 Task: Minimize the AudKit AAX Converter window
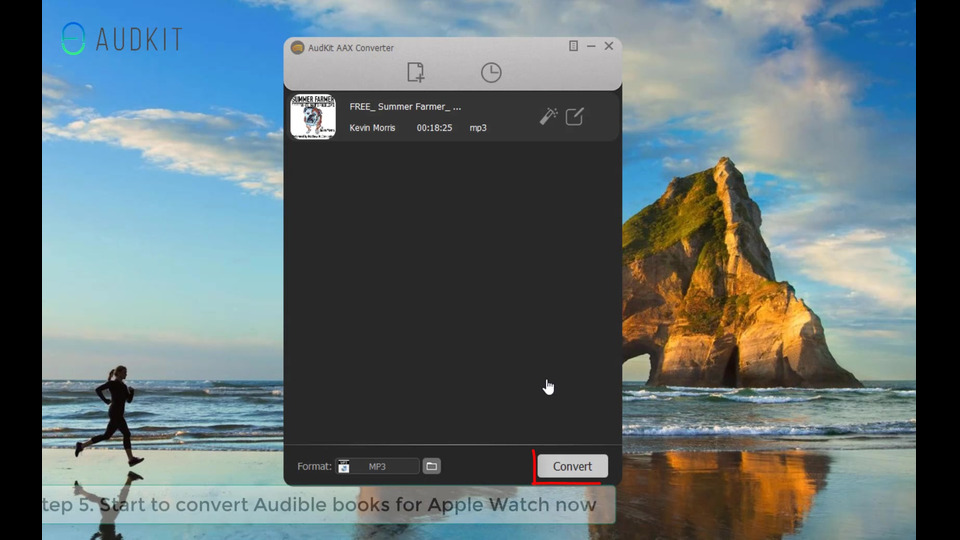(x=591, y=46)
